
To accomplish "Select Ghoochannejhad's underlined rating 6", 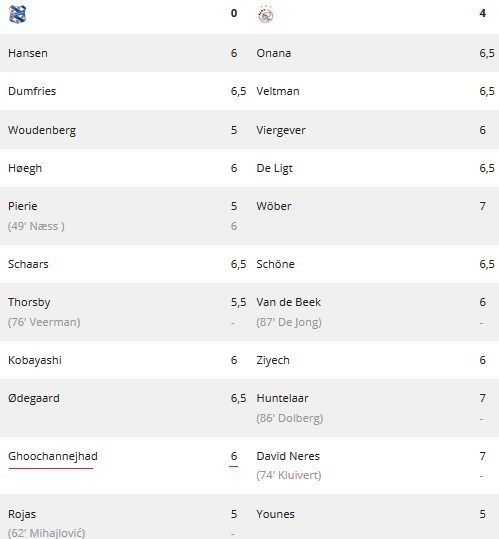I will [x=234, y=456].
